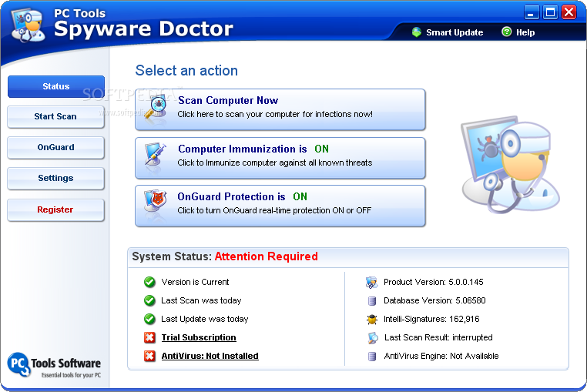The height and width of the screenshot is (392, 587).
Task: Open the Status tab in sidebar
Action: [56, 87]
